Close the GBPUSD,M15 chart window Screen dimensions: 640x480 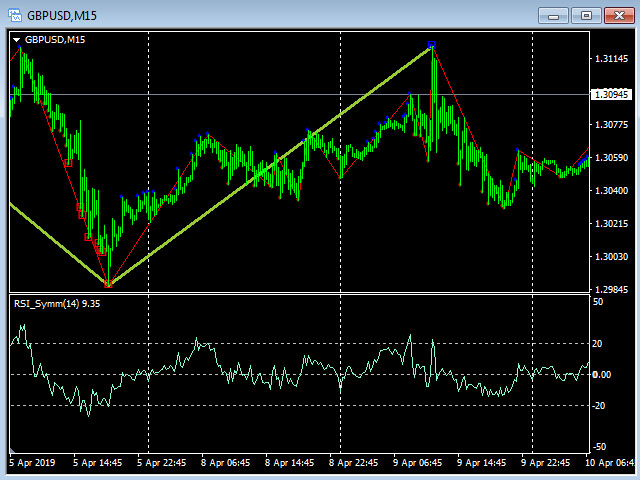[x=619, y=16]
